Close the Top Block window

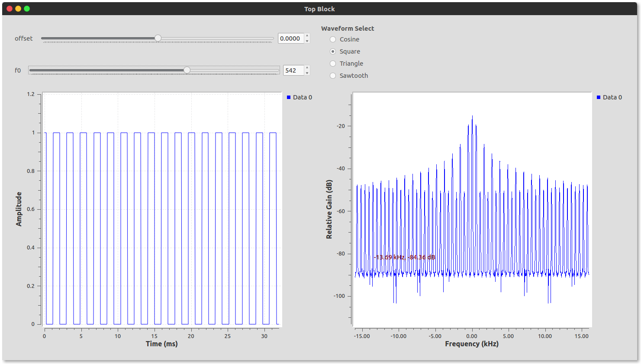pos(10,9)
